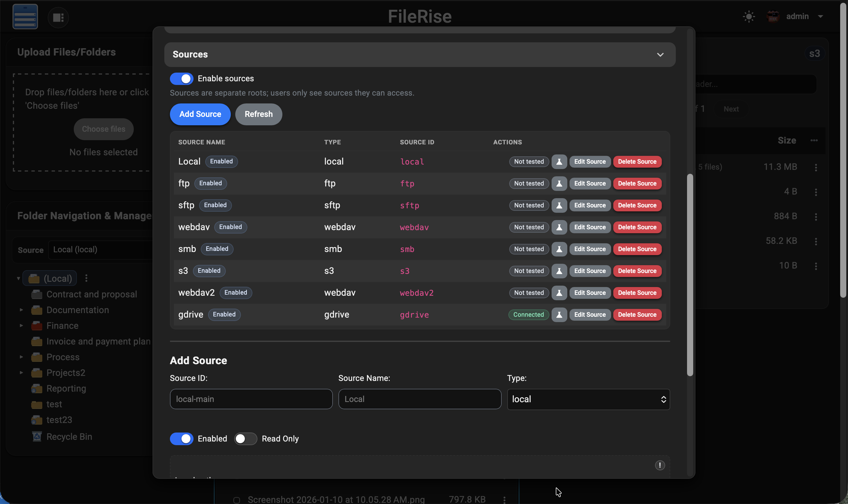
Task: Turn on the Read Only toggle
Action: [x=245, y=438]
